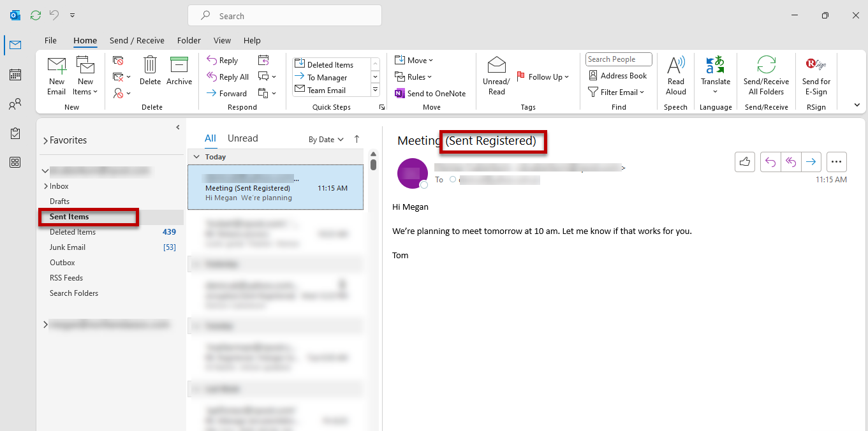Create a new email
Image resolution: width=868 pixels, height=431 pixels.
coord(56,75)
